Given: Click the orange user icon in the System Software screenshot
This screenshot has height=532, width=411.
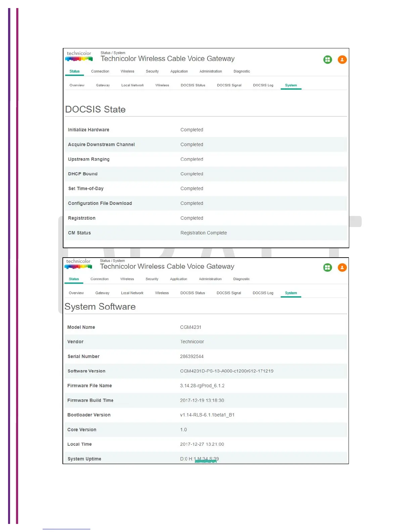Looking at the screenshot, I should [x=342, y=268].
